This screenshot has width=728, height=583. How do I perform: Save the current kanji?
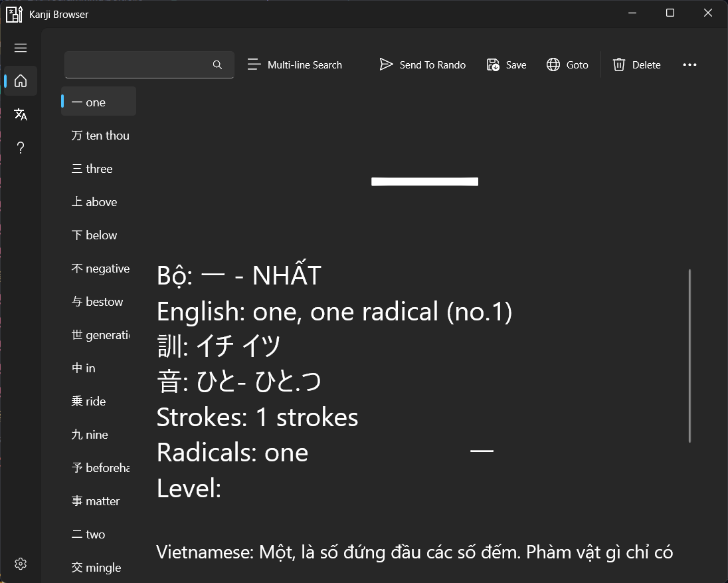tap(506, 64)
